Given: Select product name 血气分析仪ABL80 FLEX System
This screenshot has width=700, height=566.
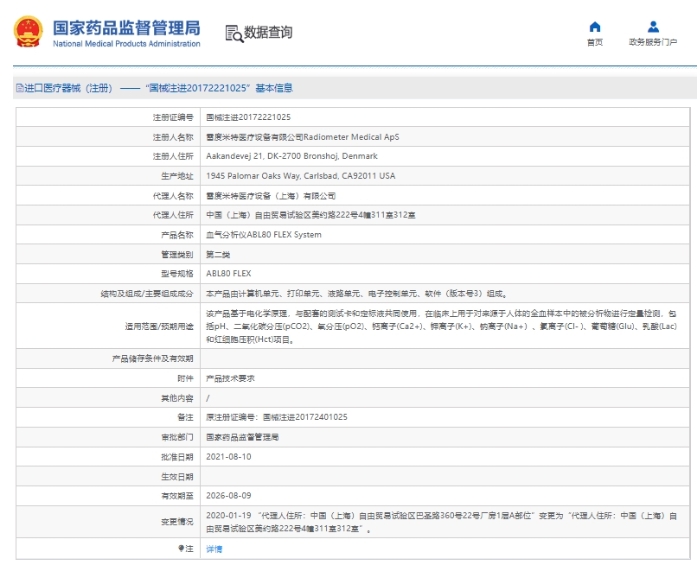Looking at the screenshot, I should (263, 235).
